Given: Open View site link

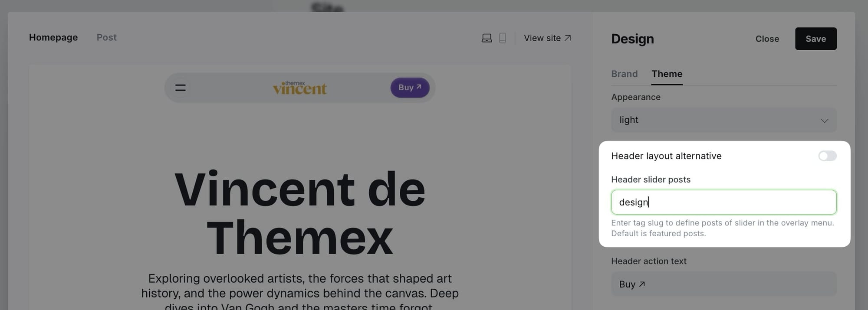Looking at the screenshot, I should pyautogui.click(x=547, y=38).
